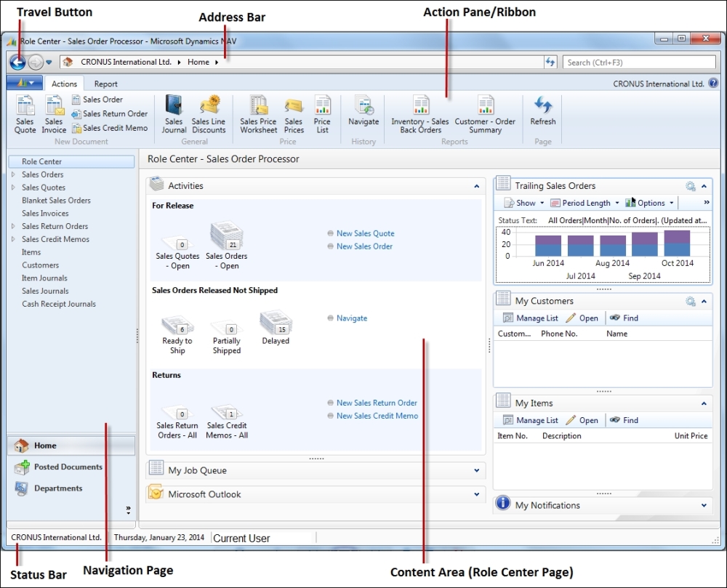Open the Ready to Ship cue

[177, 334]
